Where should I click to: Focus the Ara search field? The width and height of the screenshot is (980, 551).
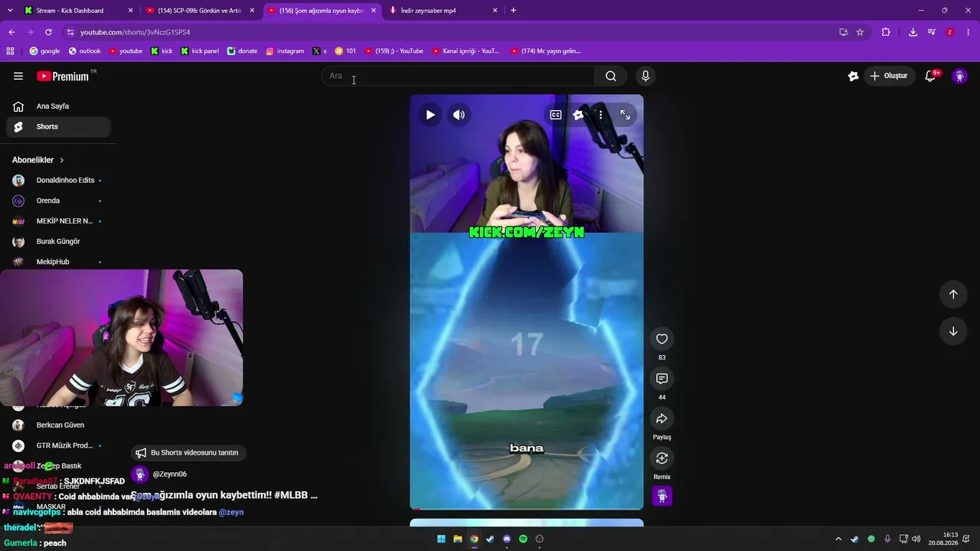tap(459, 76)
